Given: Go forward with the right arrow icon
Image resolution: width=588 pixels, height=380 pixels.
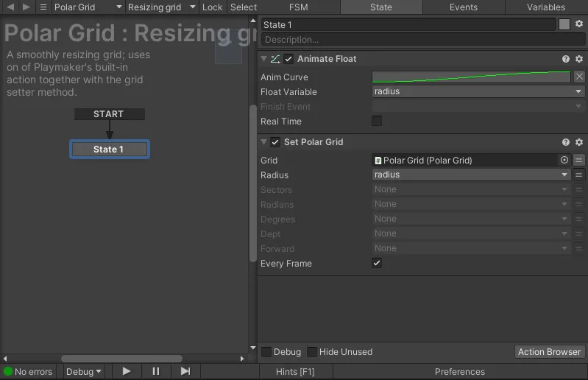Looking at the screenshot, I should pos(26,7).
